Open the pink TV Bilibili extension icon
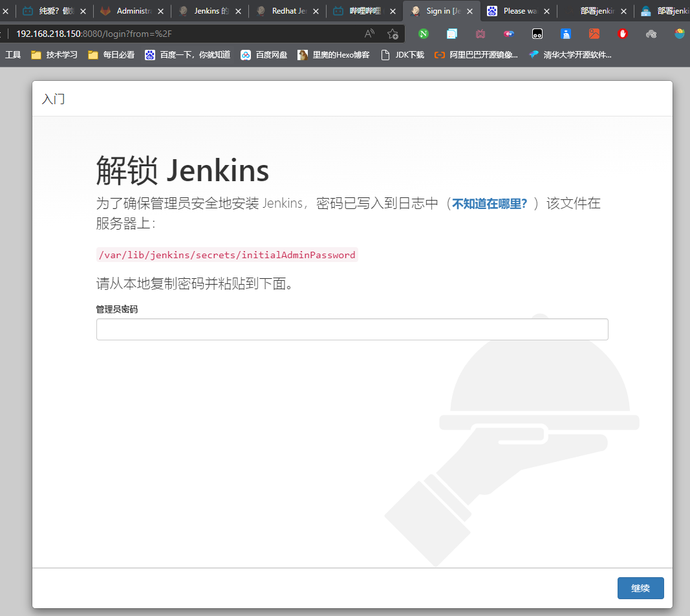 (x=480, y=34)
